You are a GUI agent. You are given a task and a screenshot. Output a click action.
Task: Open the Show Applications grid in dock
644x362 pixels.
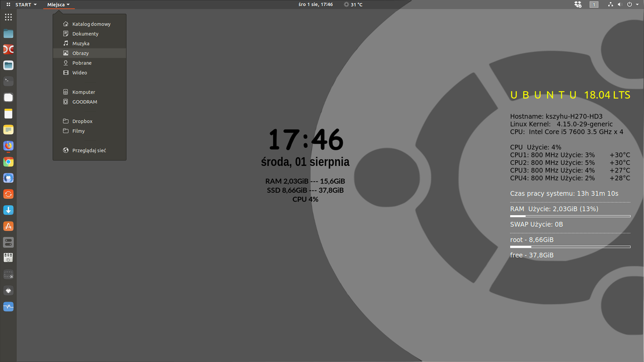pyautogui.click(x=8, y=17)
